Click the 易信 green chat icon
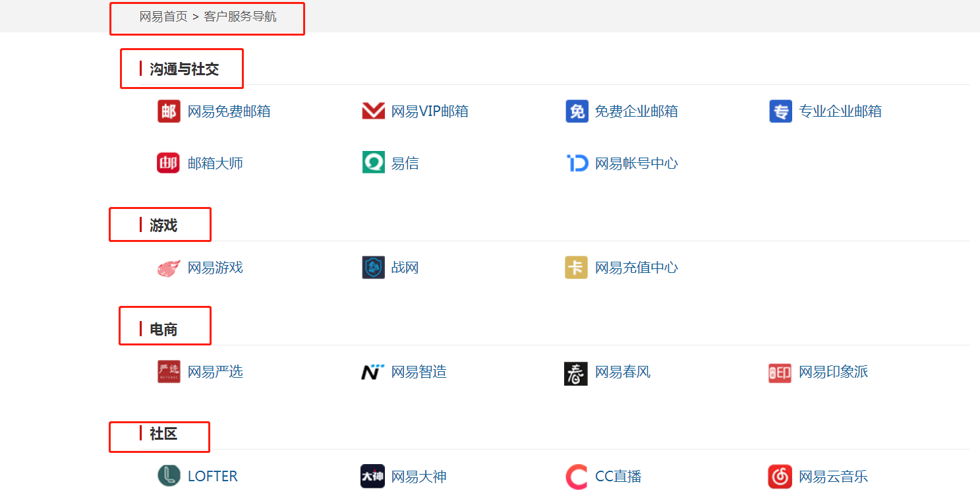Viewport: 980px width, 503px height. 373,163
